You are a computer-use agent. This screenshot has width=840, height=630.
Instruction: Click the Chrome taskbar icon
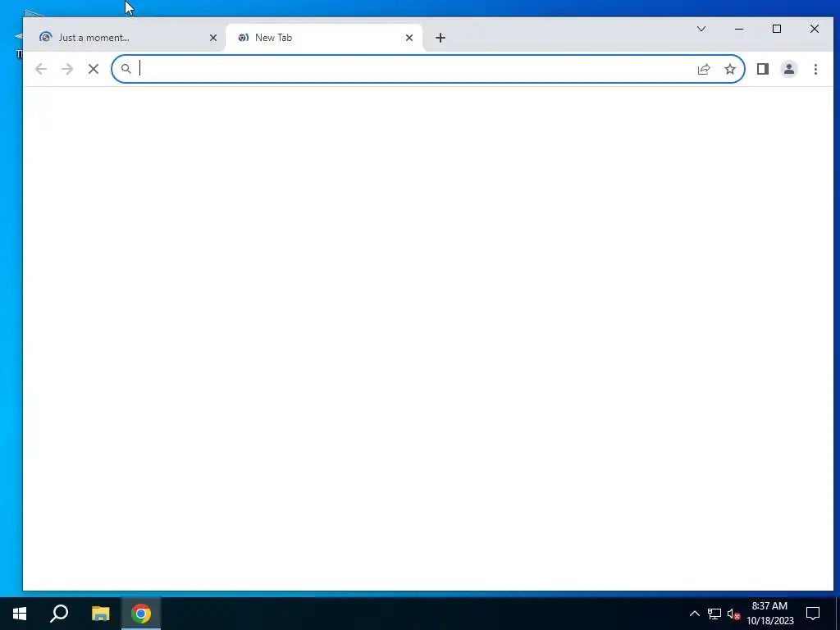[x=141, y=614]
